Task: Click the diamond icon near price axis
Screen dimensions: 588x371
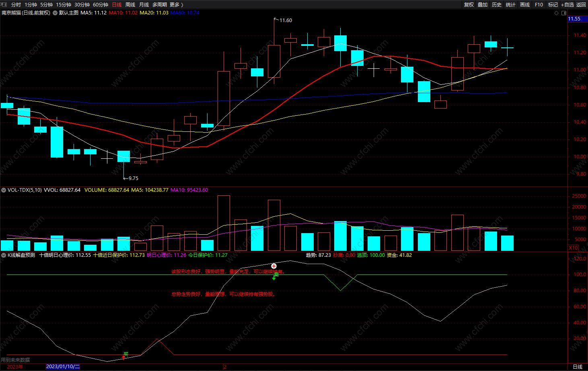Action: click(557, 13)
